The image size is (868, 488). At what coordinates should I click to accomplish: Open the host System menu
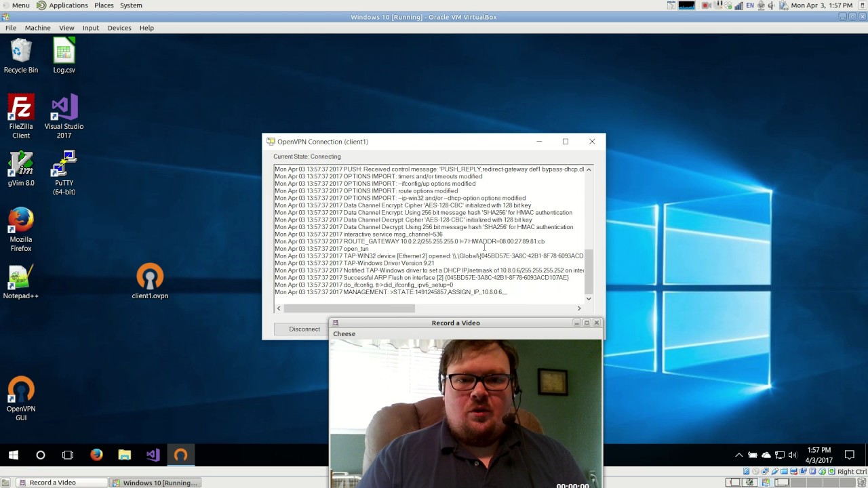click(131, 5)
